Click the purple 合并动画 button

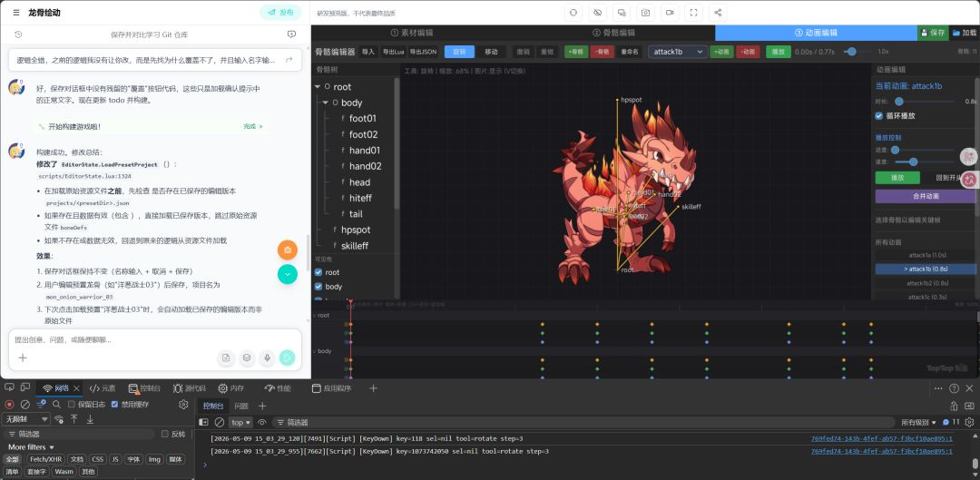926,196
